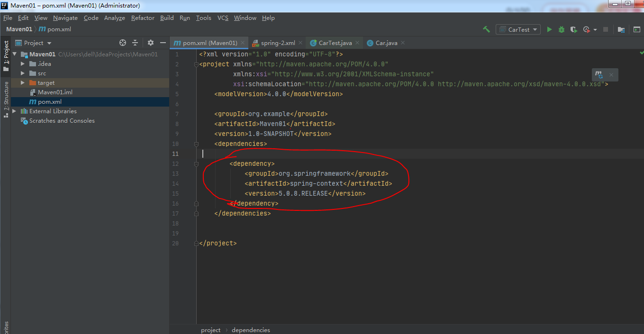This screenshot has width=644, height=334.
Task: Collapse the Maven01 root project node
Action: [15, 54]
